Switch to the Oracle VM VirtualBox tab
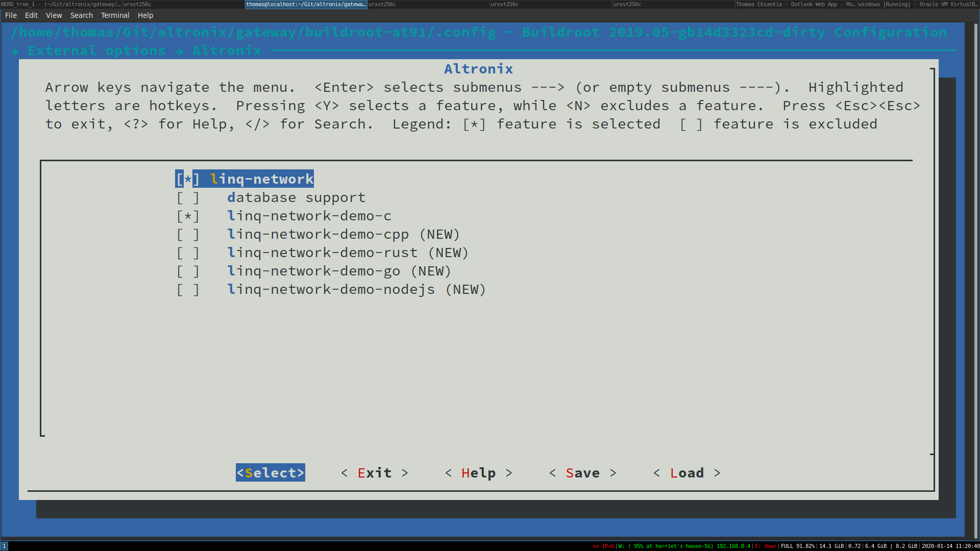Viewport: 980px width, 551px height. point(919,4)
